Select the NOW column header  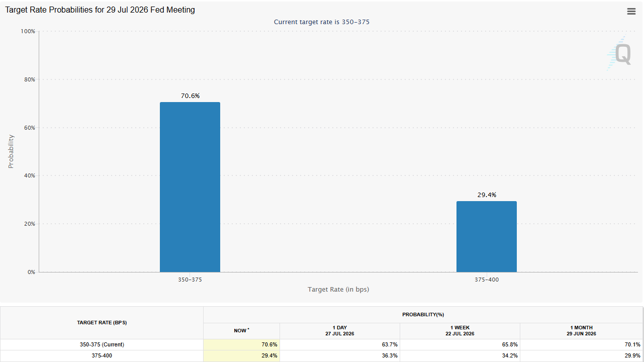242,331
